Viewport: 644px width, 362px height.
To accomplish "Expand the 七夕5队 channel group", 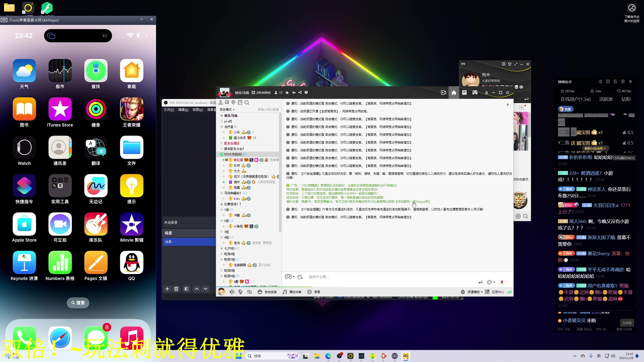I will [x=222, y=248].
